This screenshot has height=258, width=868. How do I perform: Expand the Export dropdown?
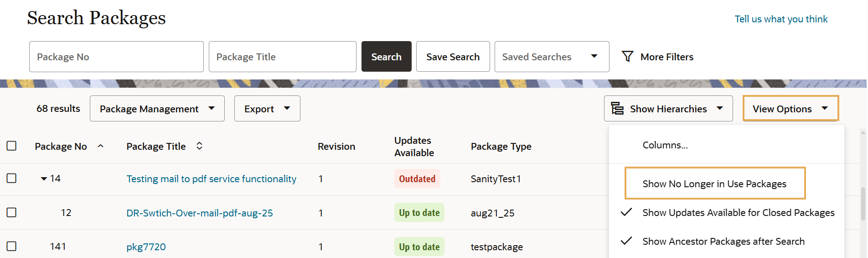[267, 109]
